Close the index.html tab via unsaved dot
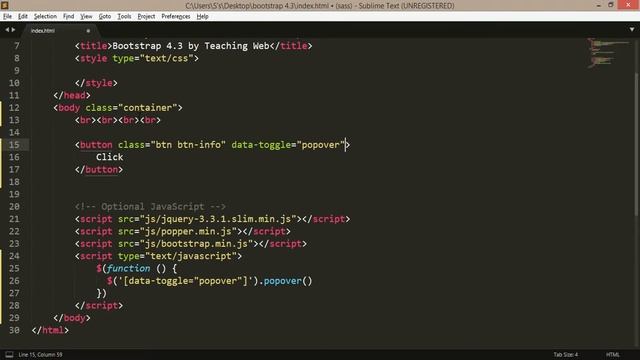 pos(88,31)
